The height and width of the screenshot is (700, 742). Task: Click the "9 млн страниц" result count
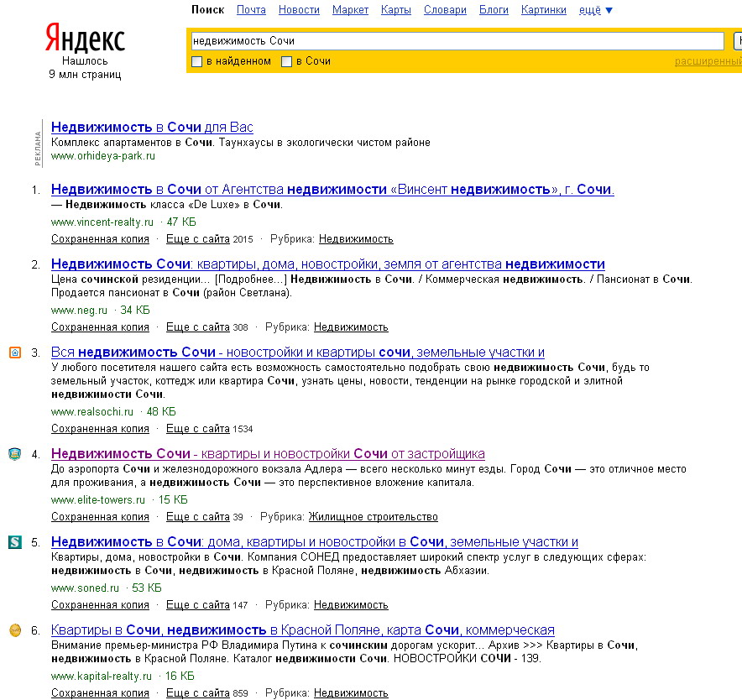point(85,75)
